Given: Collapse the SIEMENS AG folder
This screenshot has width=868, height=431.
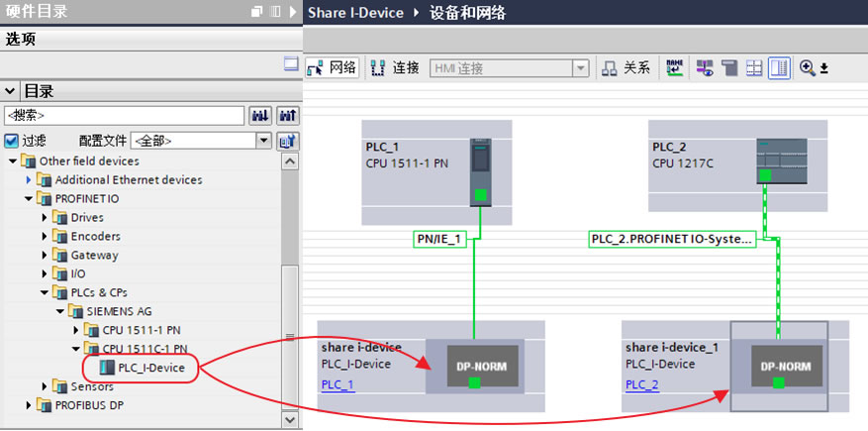Looking at the screenshot, I should 61,311.
